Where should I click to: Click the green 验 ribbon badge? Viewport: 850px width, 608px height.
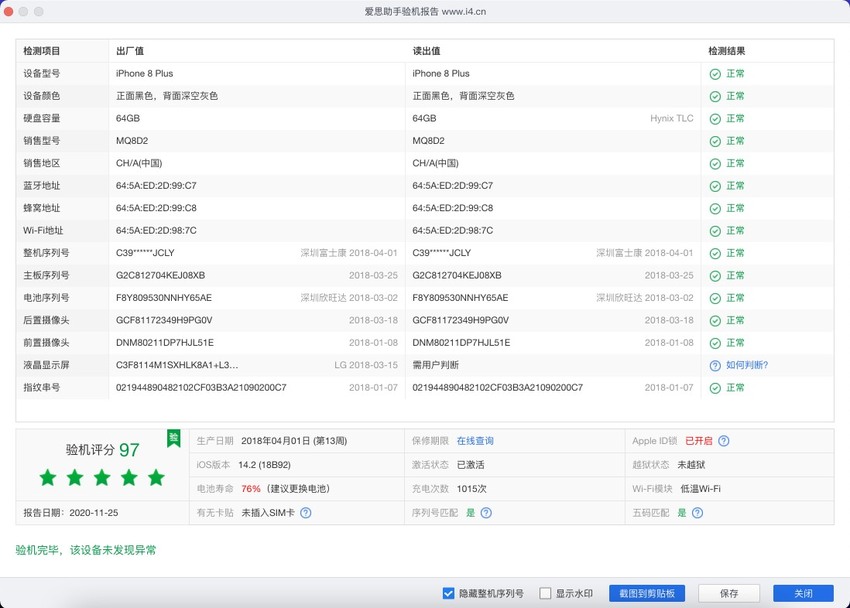pyautogui.click(x=173, y=438)
